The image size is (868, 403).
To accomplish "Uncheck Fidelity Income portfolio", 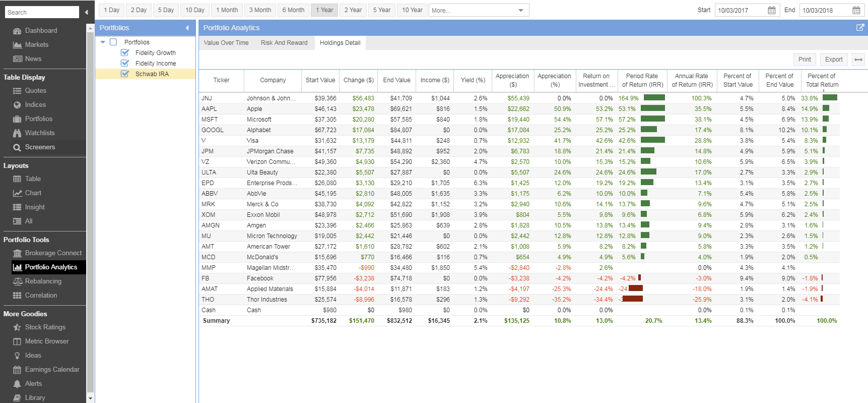I will tap(125, 64).
